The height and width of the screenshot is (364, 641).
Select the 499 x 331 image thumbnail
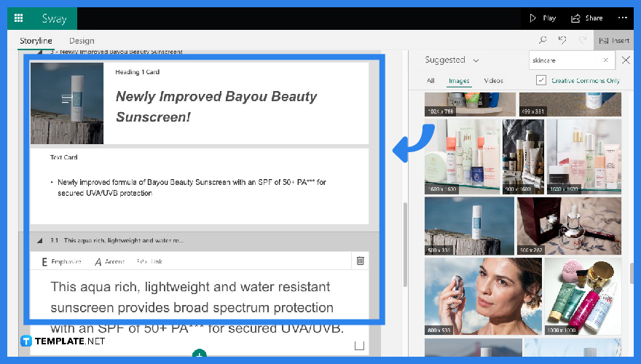click(x=570, y=104)
